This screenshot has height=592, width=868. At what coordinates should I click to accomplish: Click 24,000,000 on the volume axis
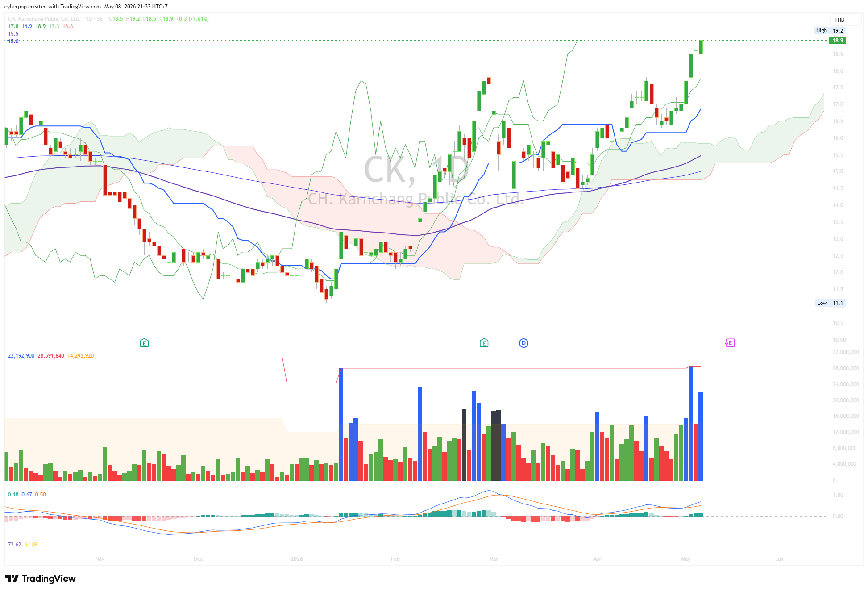click(x=846, y=384)
